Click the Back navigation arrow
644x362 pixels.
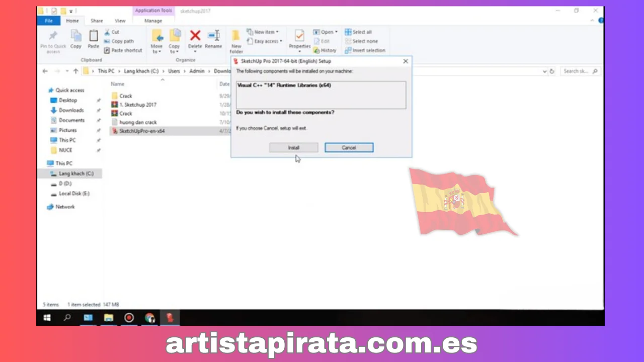(x=45, y=71)
